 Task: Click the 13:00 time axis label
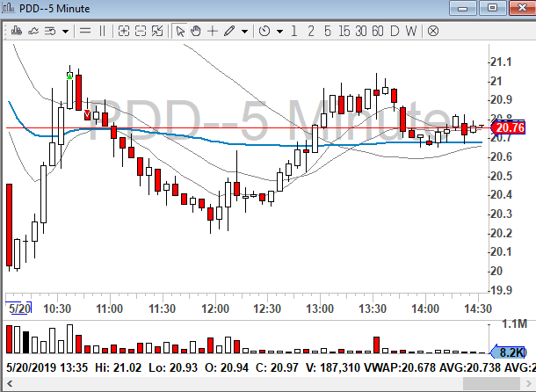(x=321, y=309)
